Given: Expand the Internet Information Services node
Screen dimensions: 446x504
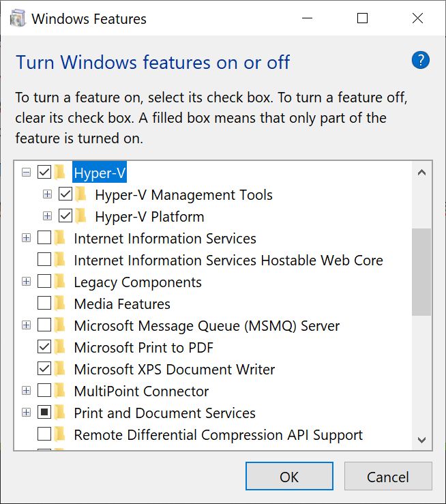Looking at the screenshot, I should (26, 238).
